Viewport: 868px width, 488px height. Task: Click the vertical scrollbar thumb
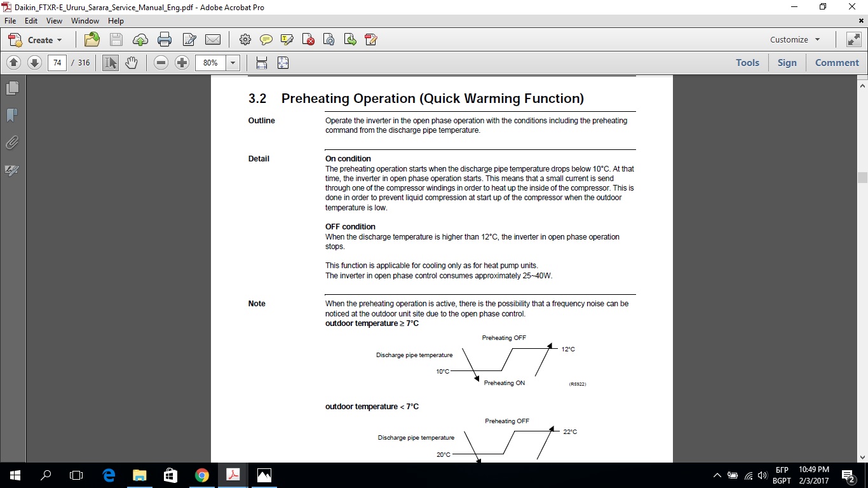(862, 177)
